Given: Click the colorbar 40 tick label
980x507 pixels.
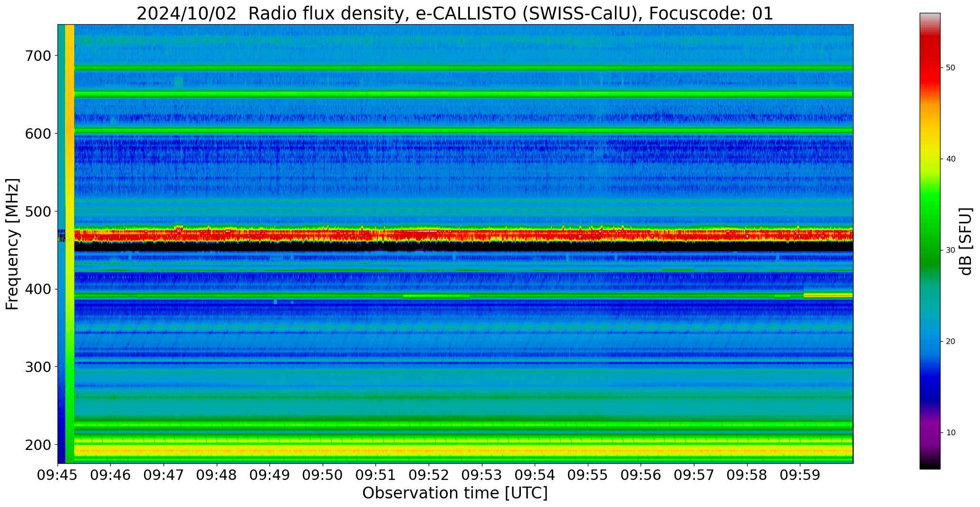Looking at the screenshot, I should 951,159.
